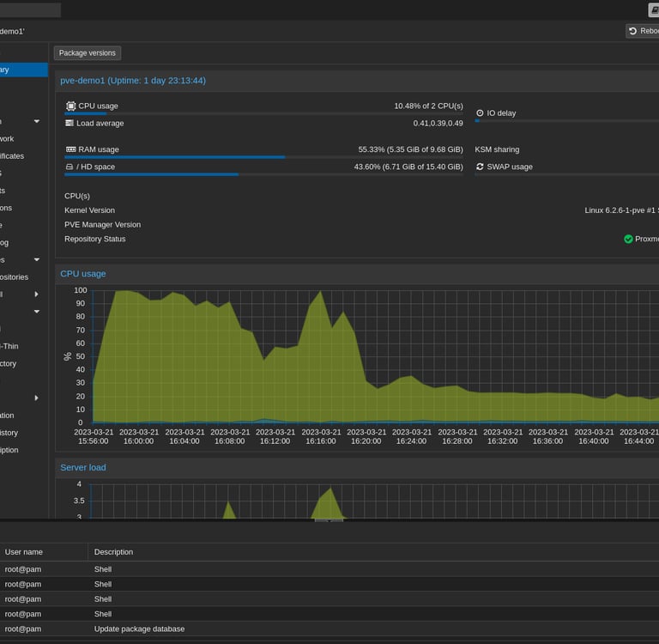Image resolution: width=659 pixels, height=644 pixels.
Task: Click the IO delay clock icon
Action: 480,113
